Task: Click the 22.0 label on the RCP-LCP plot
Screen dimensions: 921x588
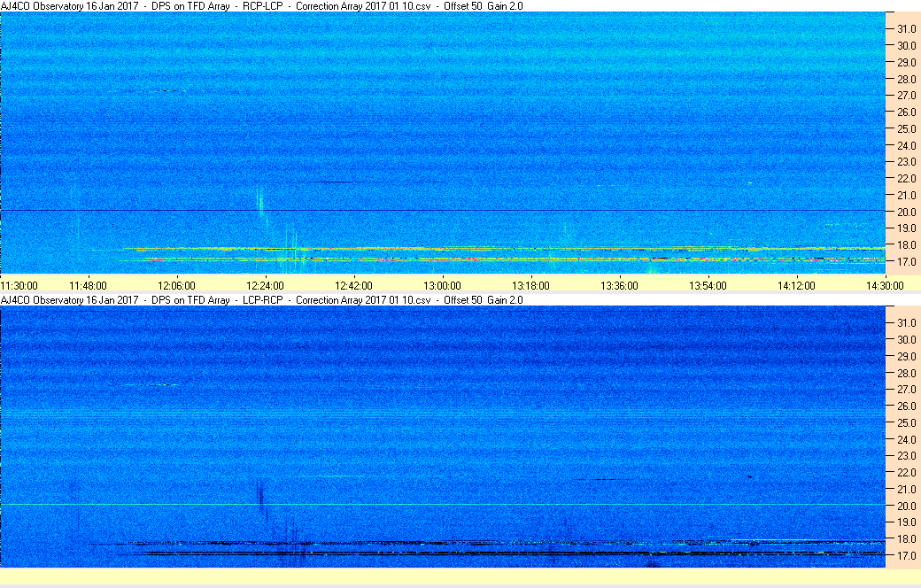Action: [906, 179]
